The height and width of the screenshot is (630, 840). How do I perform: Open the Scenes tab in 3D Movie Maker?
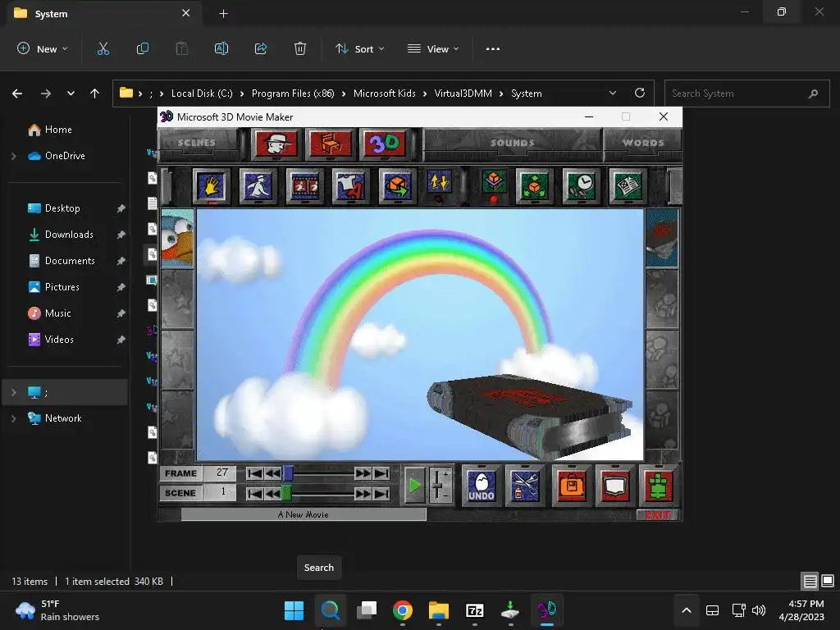click(x=197, y=144)
